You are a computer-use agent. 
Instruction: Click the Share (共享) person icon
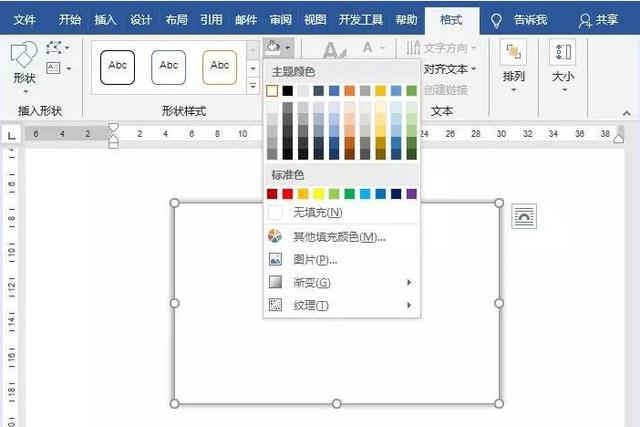coord(585,20)
